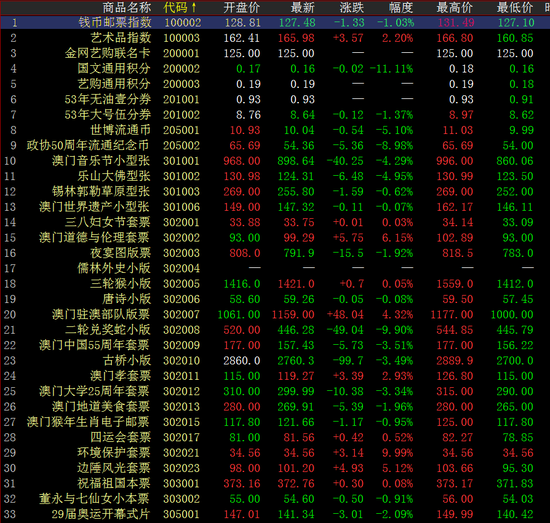This screenshot has height=523, width=550.
Task: Click the change value +48.04
Action: 345,315
